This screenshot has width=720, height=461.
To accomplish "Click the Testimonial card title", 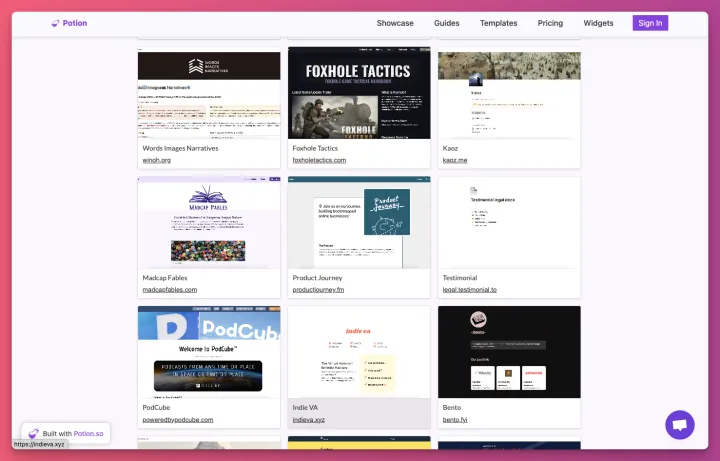I will click(460, 278).
